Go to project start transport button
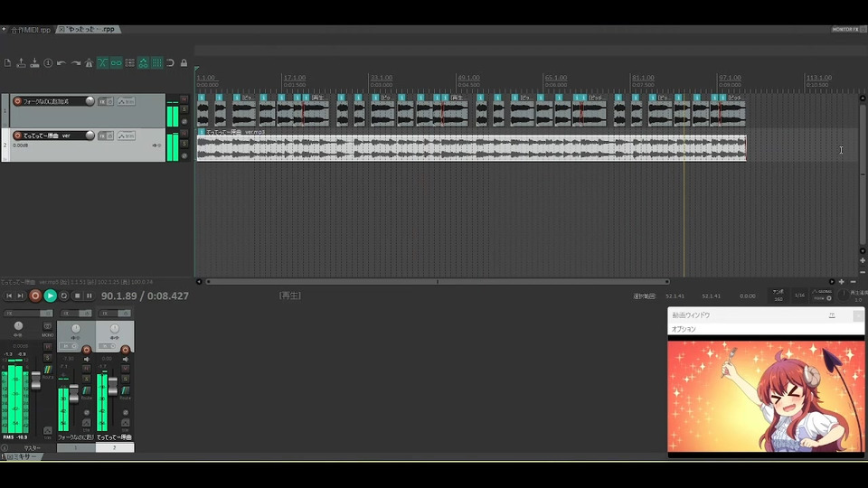Image resolution: width=868 pixels, height=488 pixels. (9, 296)
